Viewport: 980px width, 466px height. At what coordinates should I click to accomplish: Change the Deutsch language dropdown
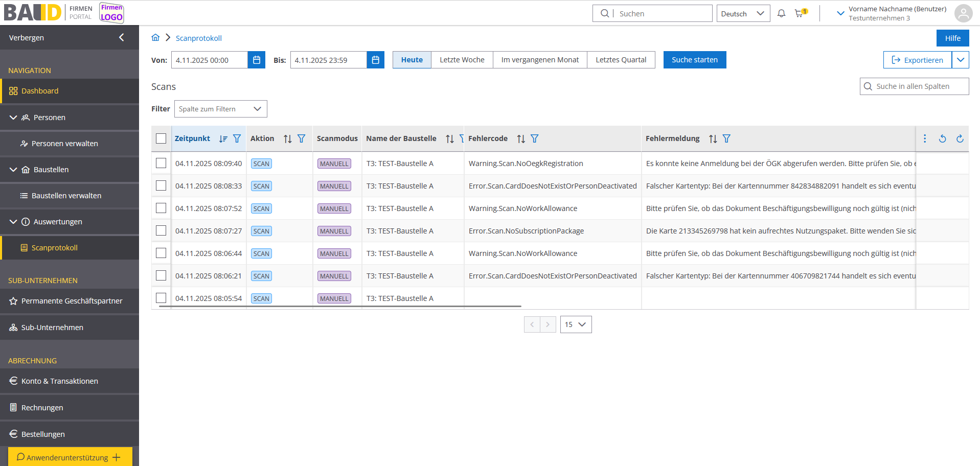pos(743,14)
